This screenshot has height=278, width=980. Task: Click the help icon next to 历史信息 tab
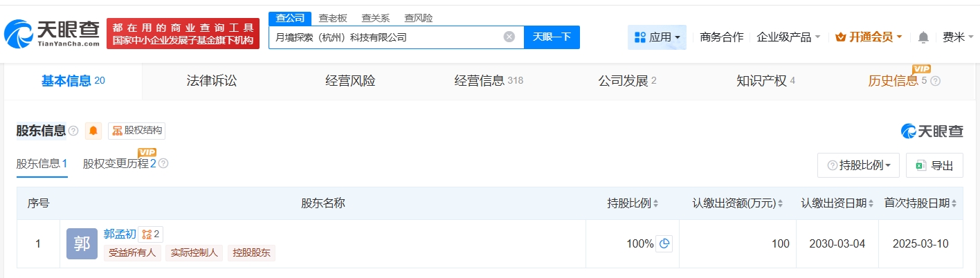[x=936, y=81]
